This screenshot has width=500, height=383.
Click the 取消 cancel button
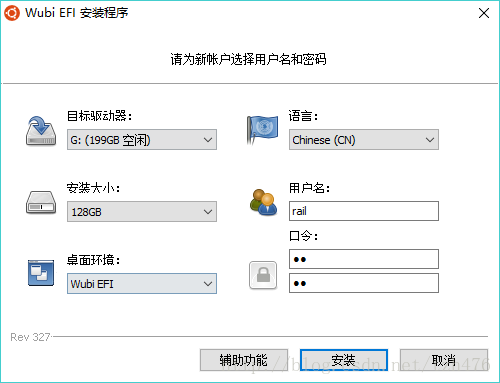[444, 360]
